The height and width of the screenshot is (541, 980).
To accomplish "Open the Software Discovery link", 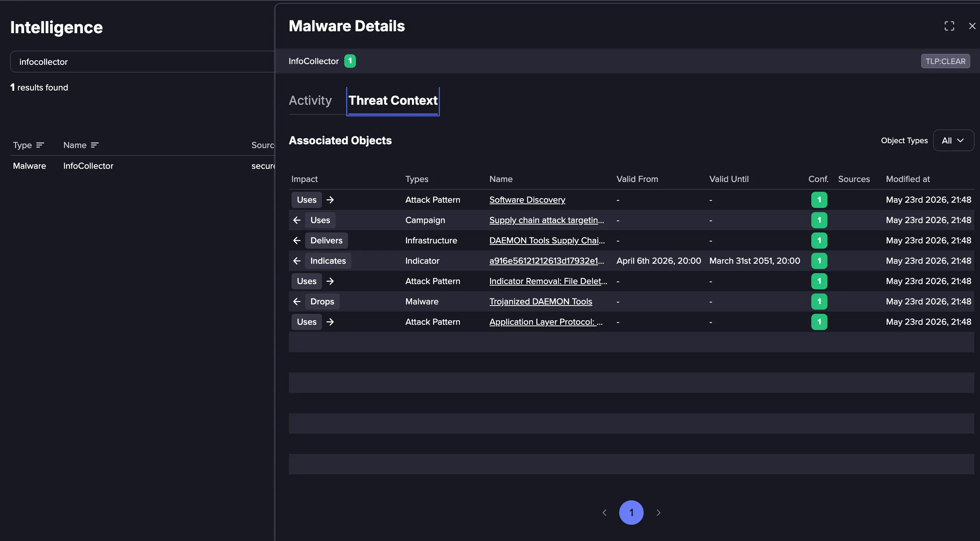I will [527, 200].
